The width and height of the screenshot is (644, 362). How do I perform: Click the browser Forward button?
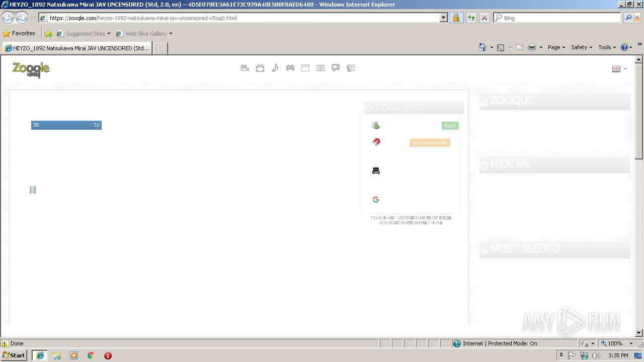(x=22, y=18)
